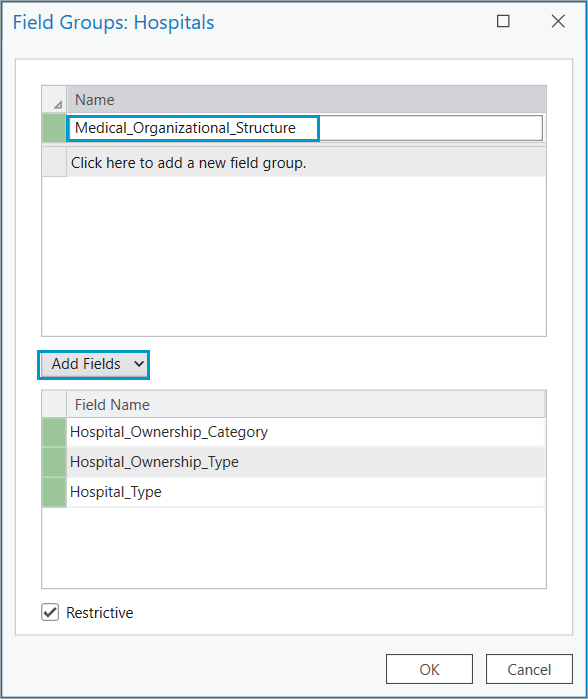Confirm with the OK button
Image resolution: width=588 pixels, height=699 pixels.
tap(429, 669)
